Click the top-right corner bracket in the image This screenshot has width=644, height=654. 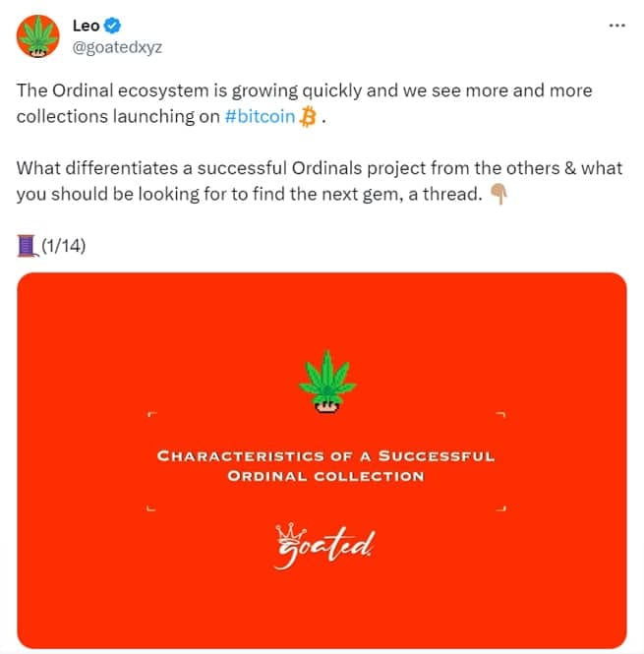point(501,417)
